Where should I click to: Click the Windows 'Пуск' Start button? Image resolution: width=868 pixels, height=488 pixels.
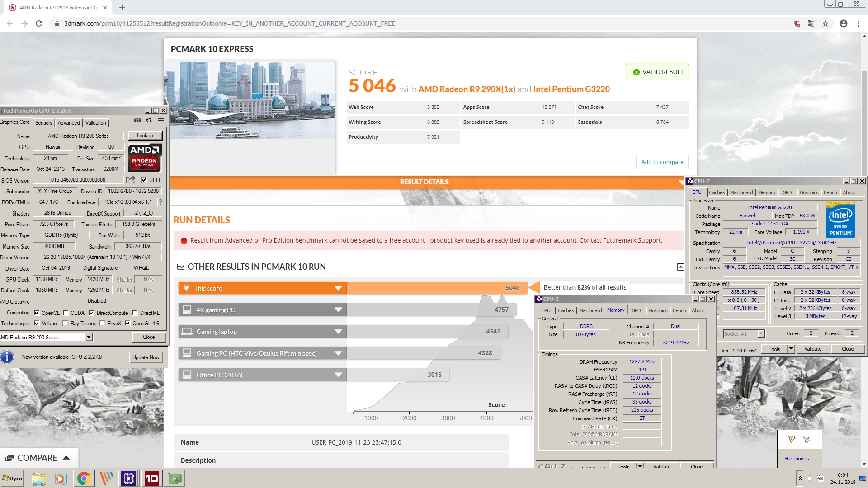[x=12, y=479]
